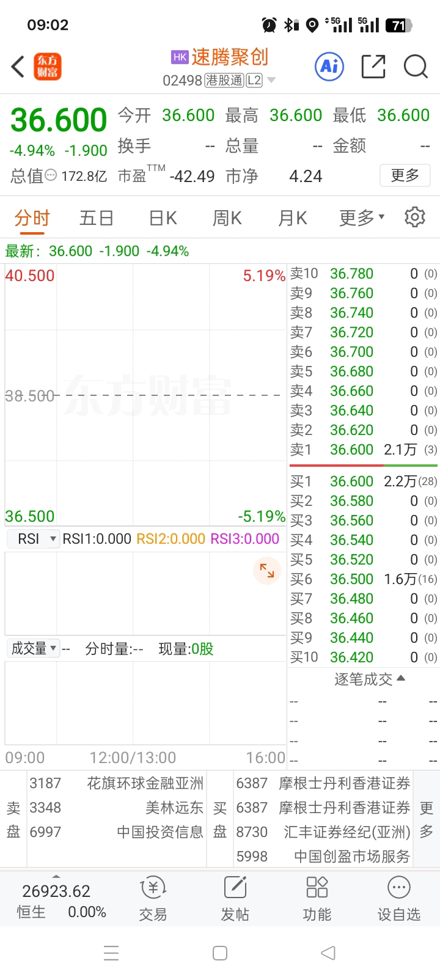Tap the share/export icon
The width and height of the screenshot is (440, 980).
tap(373, 67)
